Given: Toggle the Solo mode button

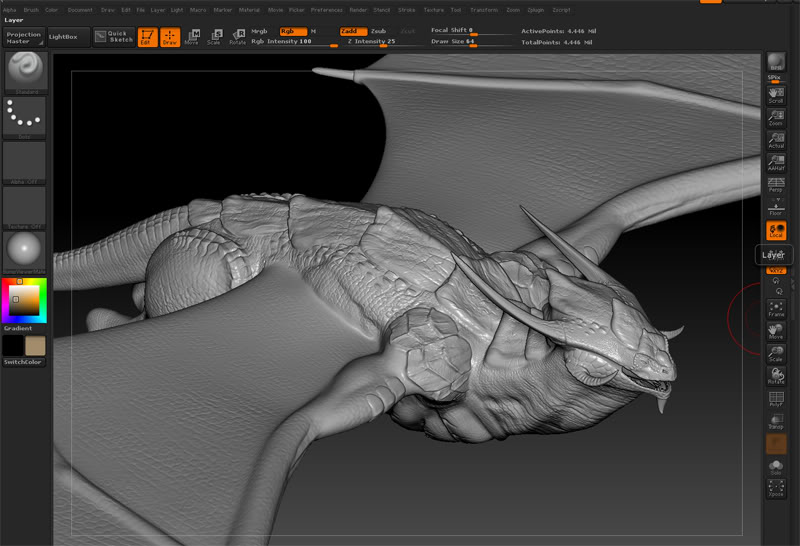Looking at the screenshot, I should (776, 467).
